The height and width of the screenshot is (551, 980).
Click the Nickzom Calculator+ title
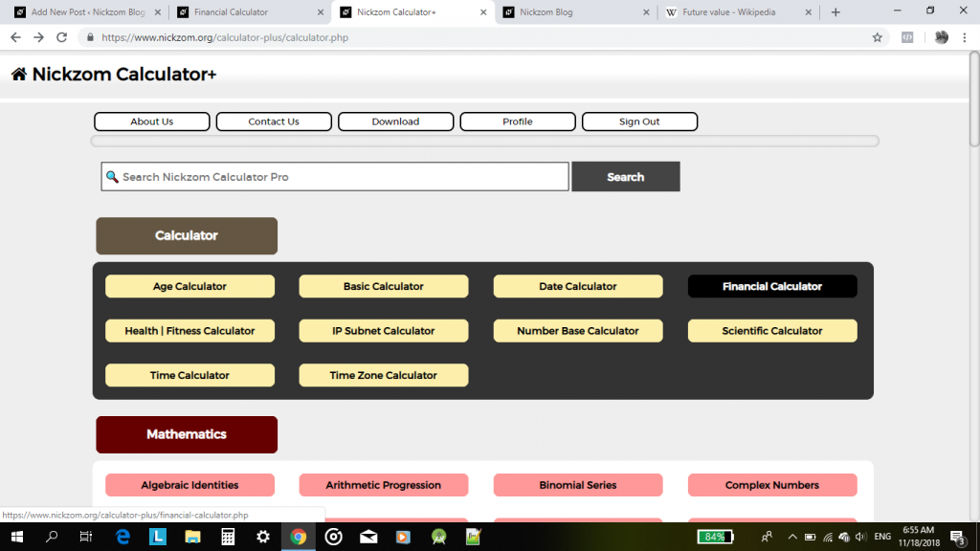(x=123, y=75)
